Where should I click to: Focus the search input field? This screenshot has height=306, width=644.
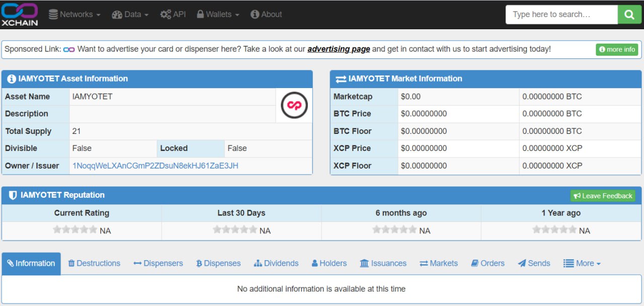pyautogui.click(x=561, y=15)
